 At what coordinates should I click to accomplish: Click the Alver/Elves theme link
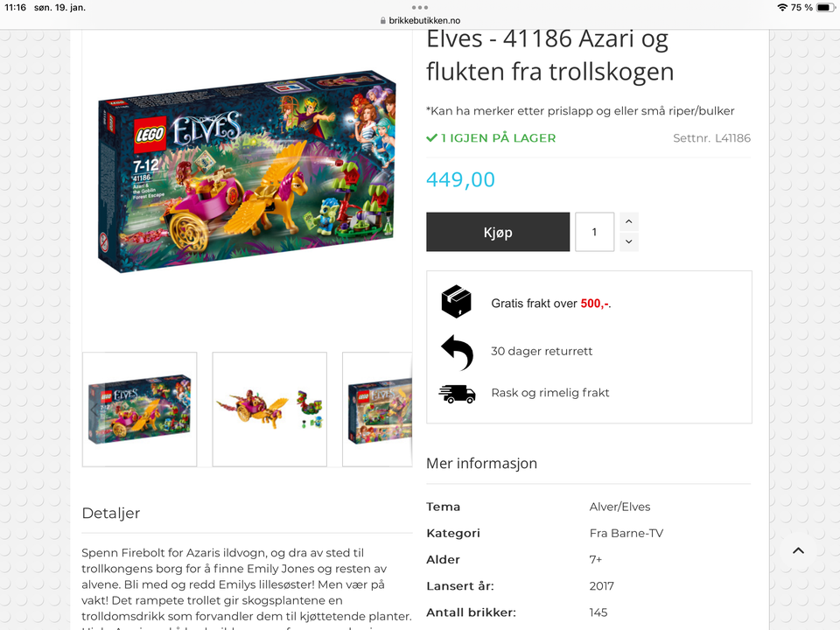click(619, 507)
